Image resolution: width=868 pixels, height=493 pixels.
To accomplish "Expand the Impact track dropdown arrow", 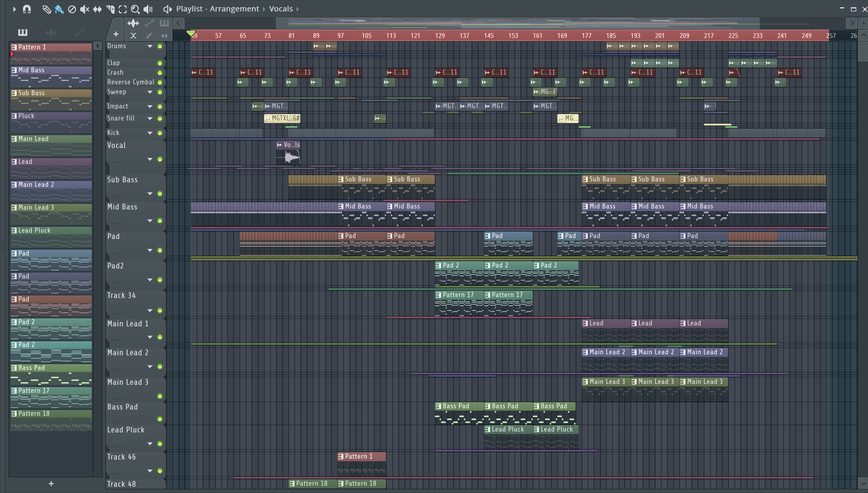I will pos(149,107).
